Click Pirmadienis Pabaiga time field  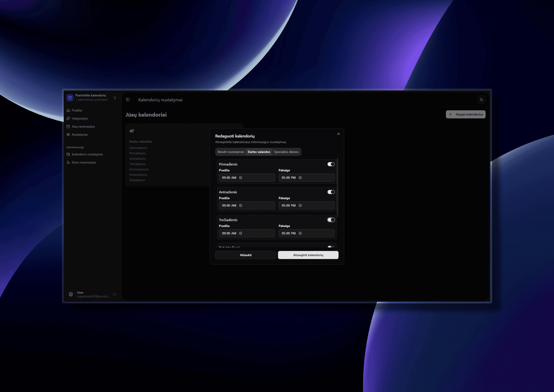tap(306, 178)
